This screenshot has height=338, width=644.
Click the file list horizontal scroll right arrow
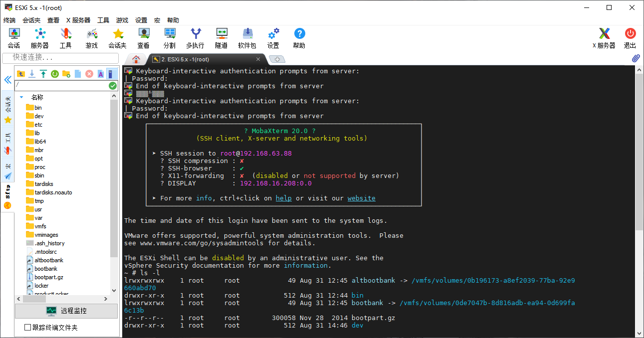point(105,299)
